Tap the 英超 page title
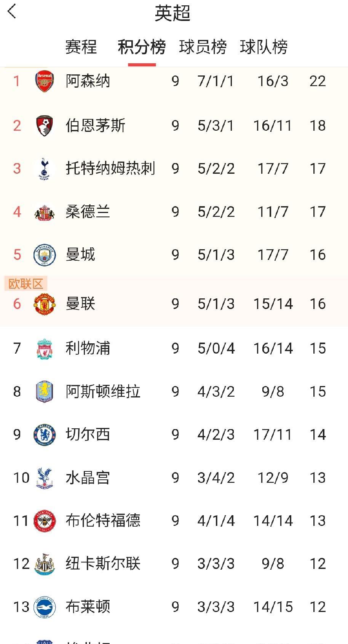The image size is (348, 644). pyautogui.click(x=172, y=13)
